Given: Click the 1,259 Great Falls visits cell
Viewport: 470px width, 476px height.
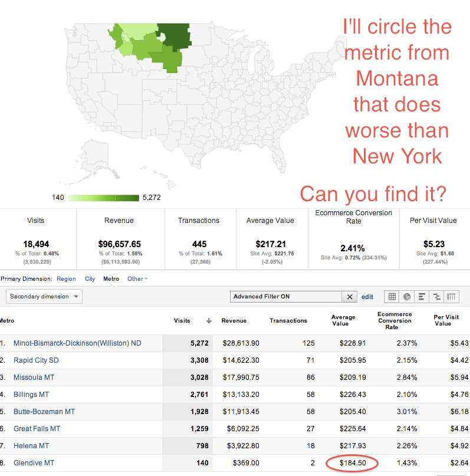Looking at the screenshot, I should click(199, 429).
